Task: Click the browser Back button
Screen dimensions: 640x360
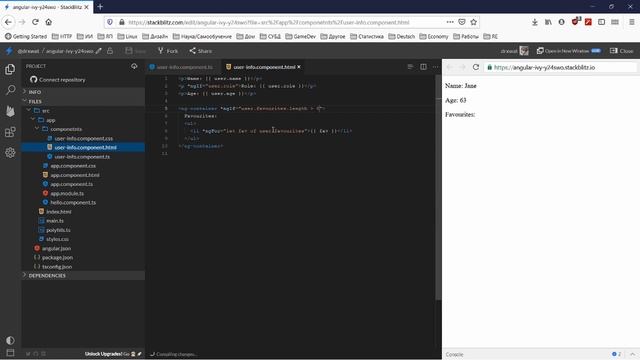Action: click(9, 22)
